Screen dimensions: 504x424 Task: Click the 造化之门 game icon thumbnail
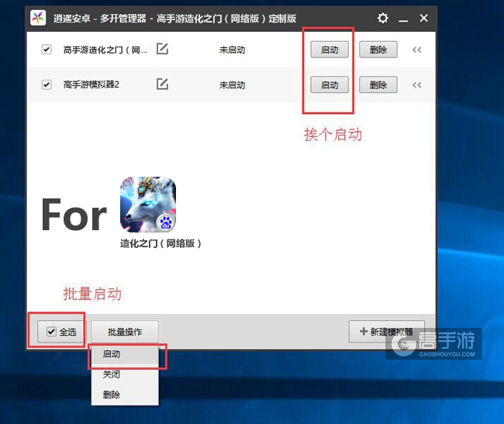(148, 205)
